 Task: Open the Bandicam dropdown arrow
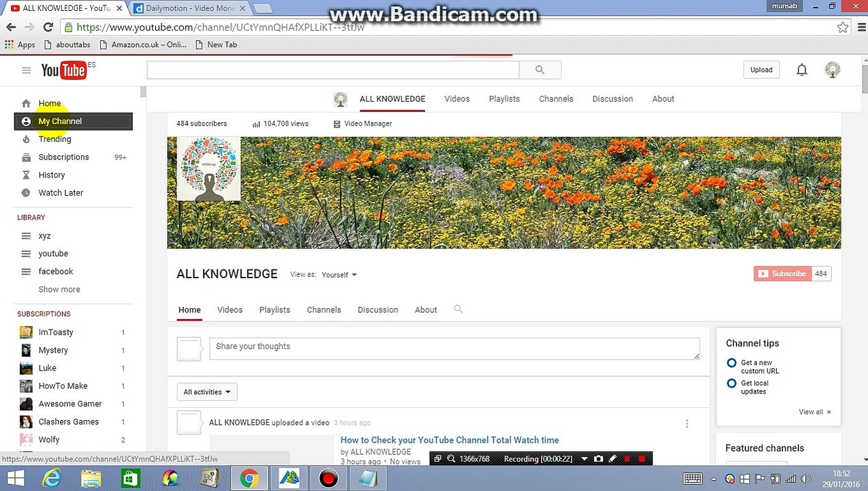pos(584,459)
